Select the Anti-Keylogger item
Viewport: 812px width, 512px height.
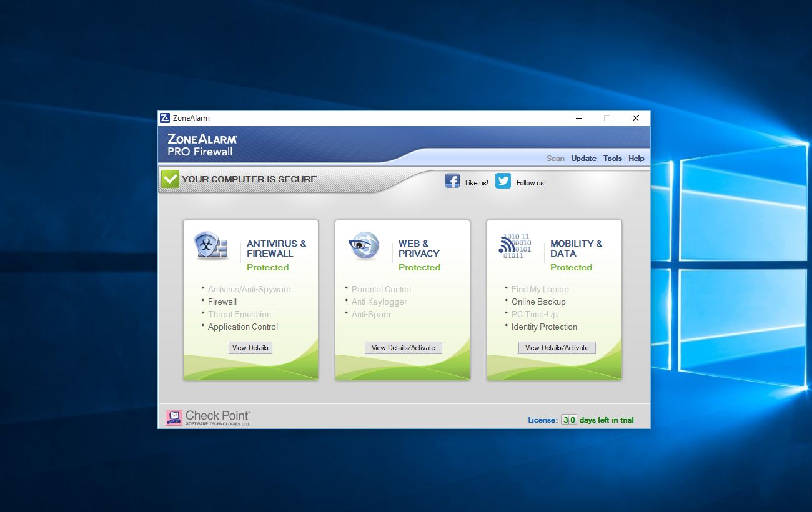tap(379, 302)
